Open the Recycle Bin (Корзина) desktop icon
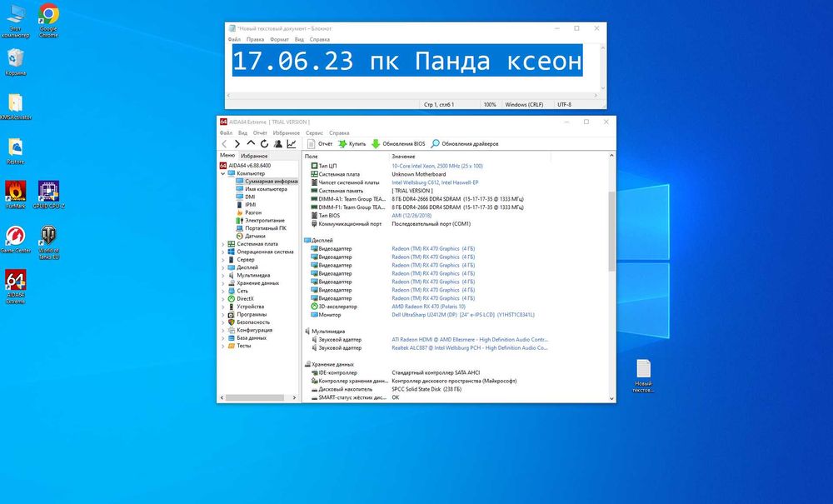The height and width of the screenshot is (504, 833). point(15,62)
